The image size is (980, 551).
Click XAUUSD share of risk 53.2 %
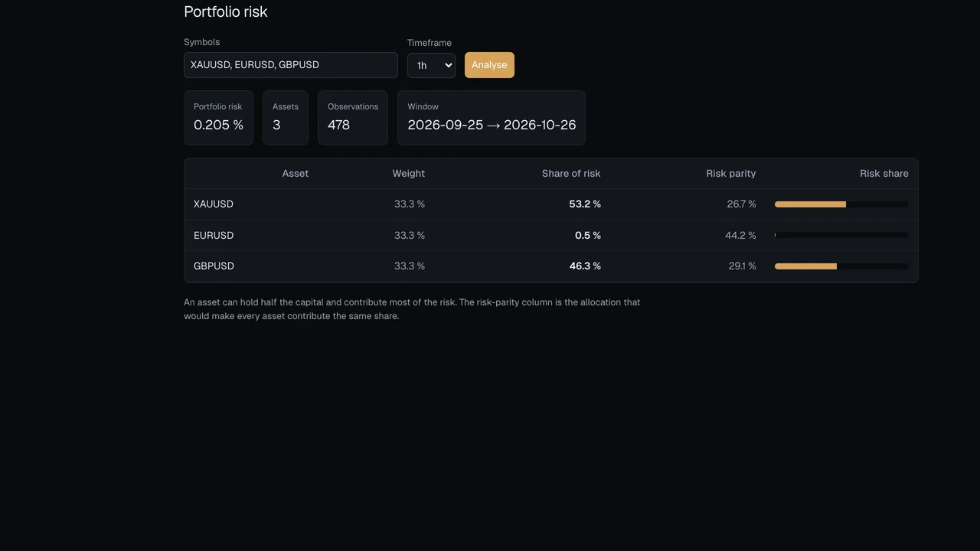click(x=585, y=204)
